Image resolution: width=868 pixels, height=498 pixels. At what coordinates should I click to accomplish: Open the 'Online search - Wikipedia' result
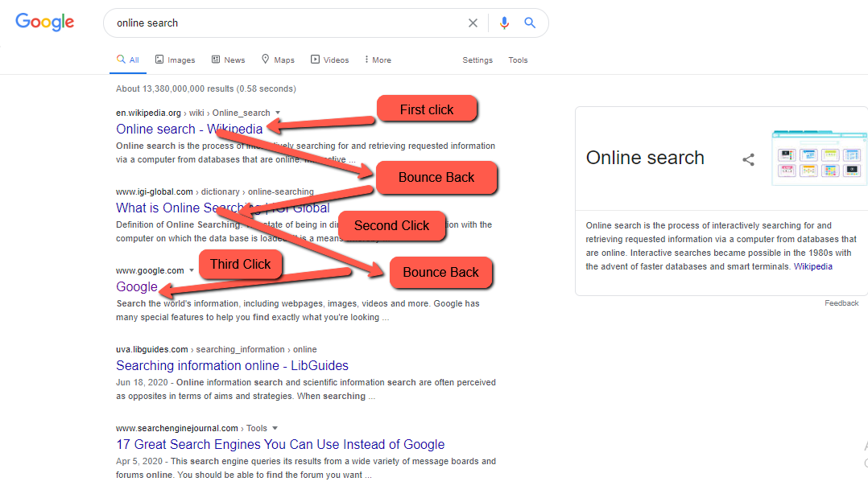click(189, 129)
